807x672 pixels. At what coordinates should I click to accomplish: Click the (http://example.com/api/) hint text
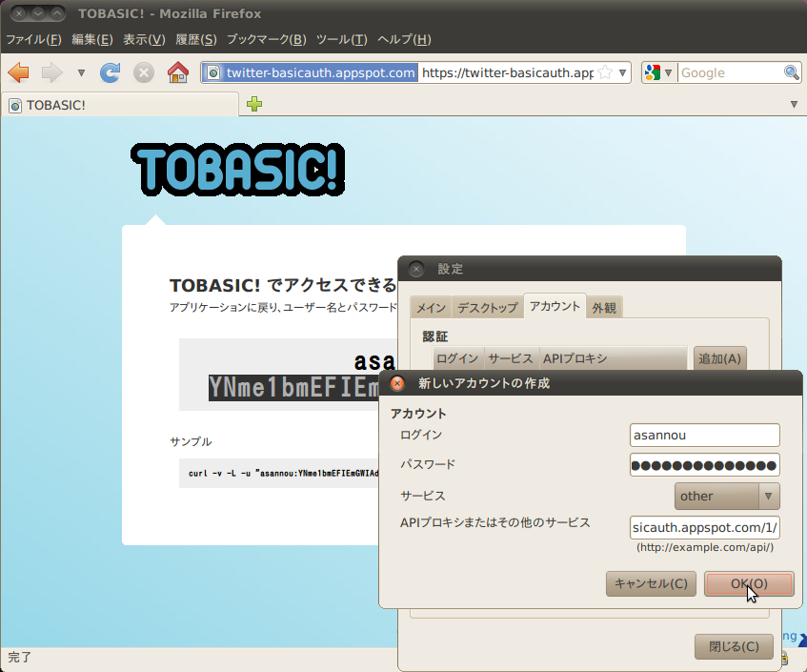coord(705,547)
